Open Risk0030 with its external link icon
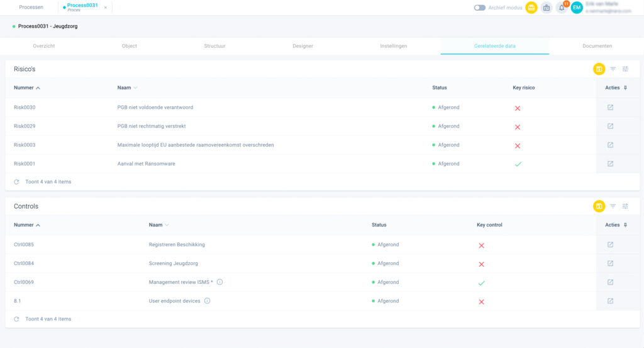The image size is (644, 348). [610, 108]
